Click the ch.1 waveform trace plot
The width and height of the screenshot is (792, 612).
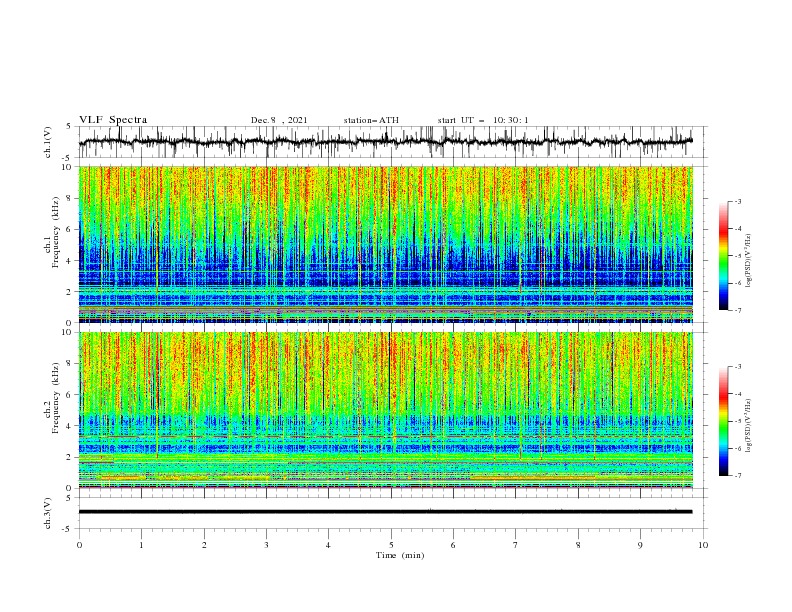pos(385,142)
